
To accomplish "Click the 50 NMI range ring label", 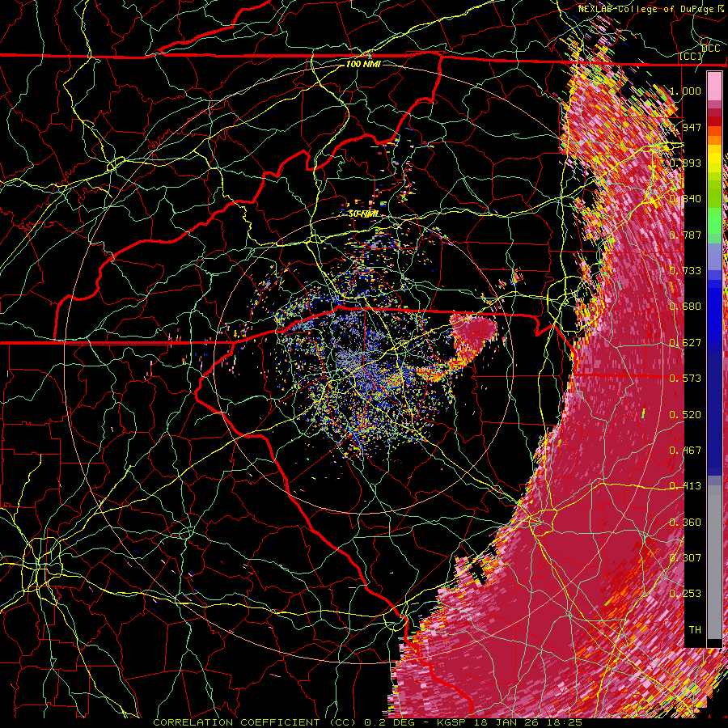I will 363,214.
